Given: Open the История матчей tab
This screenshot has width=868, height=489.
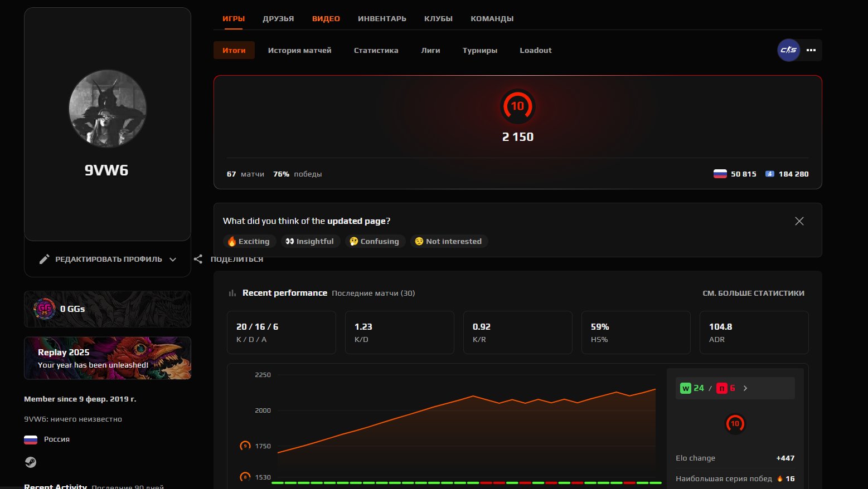Looking at the screenshot, I should tap(299, 50).
